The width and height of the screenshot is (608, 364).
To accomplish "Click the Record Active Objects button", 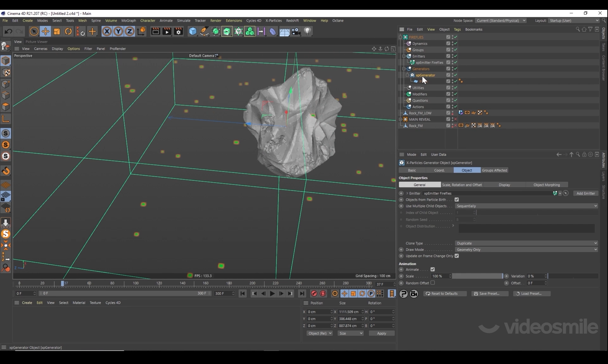I will pos(314,293).
